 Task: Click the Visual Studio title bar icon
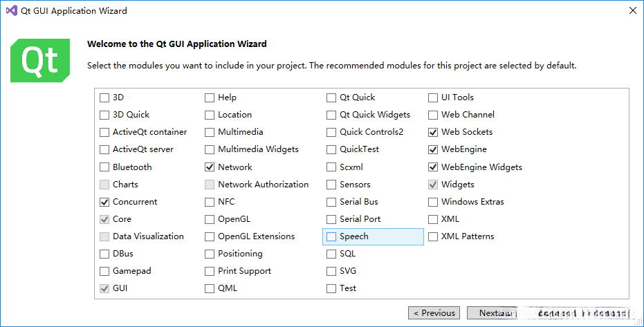[11, 11]
